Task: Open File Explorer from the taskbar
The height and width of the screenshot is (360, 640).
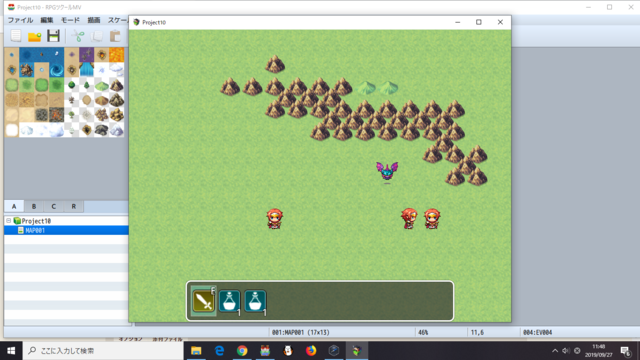Action: 196,351
